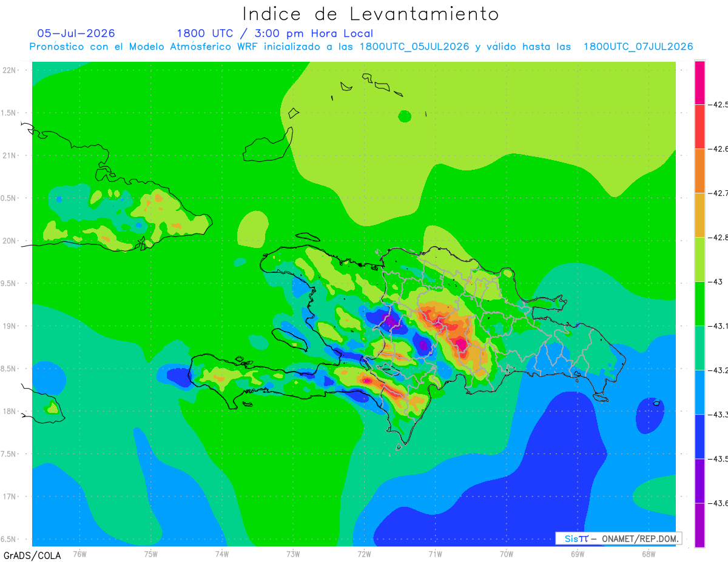Screen dimensions: 728x562
Task: Click the '-43.3' color bar value
Action: [x=719, y=414]
